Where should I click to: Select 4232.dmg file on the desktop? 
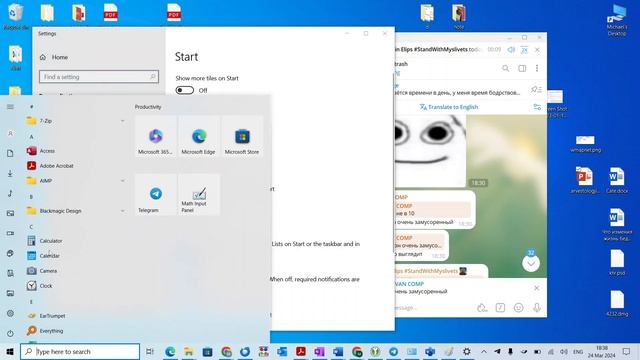(617, 303)
